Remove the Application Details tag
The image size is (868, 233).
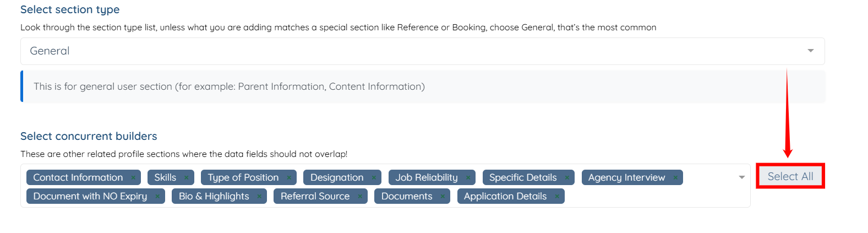(x=557, y=197)
